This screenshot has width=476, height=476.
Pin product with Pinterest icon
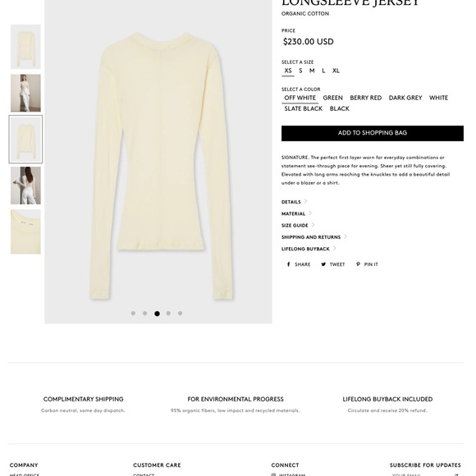point(358,264)
